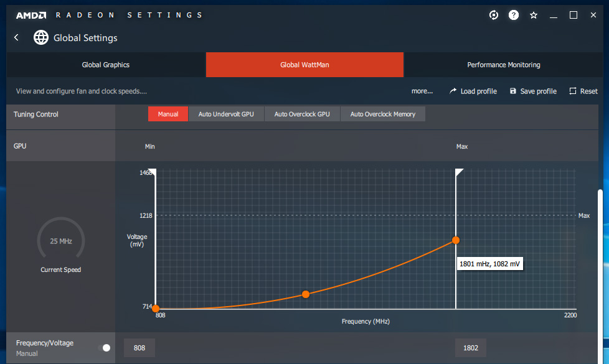This screenshot has width=609, height=364.
Task: Open the Radeon update notification icon
Action: [494, 15]
